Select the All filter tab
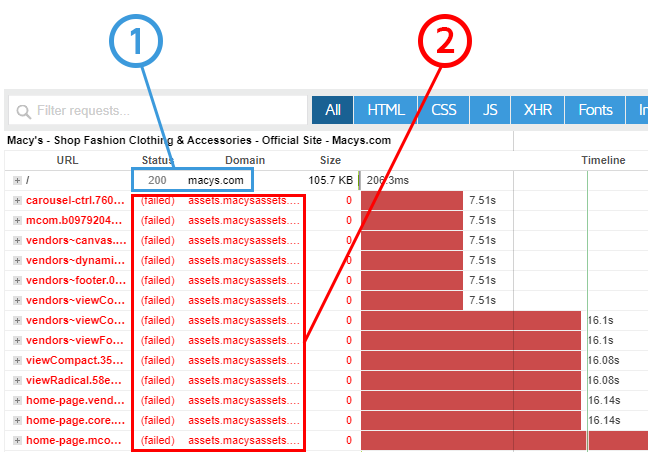This screenshot has width=648, height=470. 332,110
